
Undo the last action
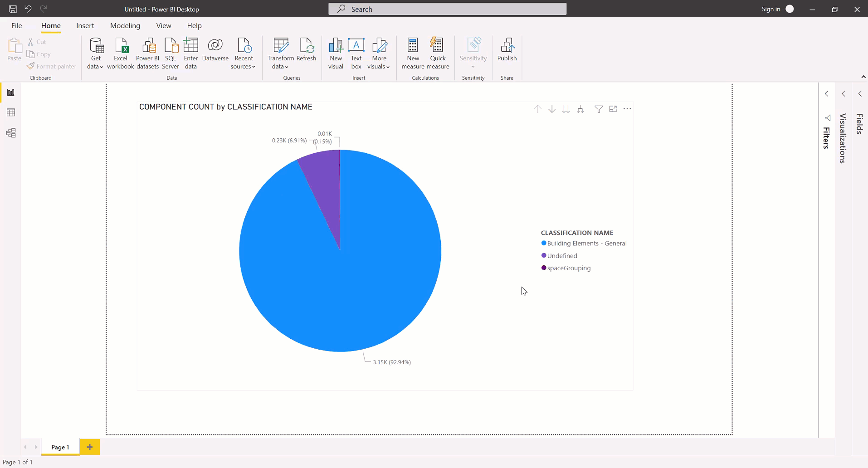pyautogui.click(x=28, y=9)
